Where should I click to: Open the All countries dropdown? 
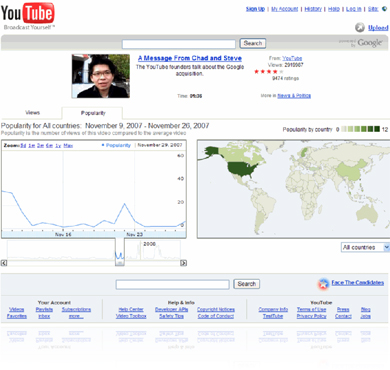pos(365,247)
